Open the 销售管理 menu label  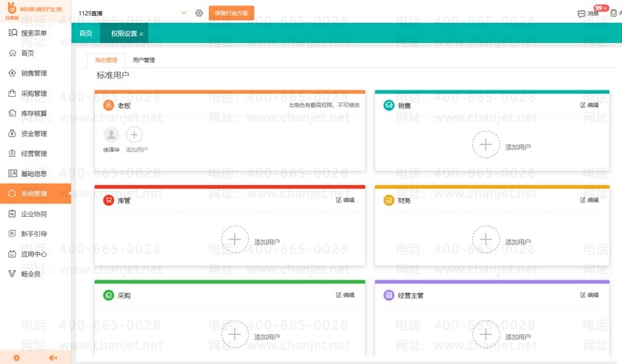click(x=34, y=73)
